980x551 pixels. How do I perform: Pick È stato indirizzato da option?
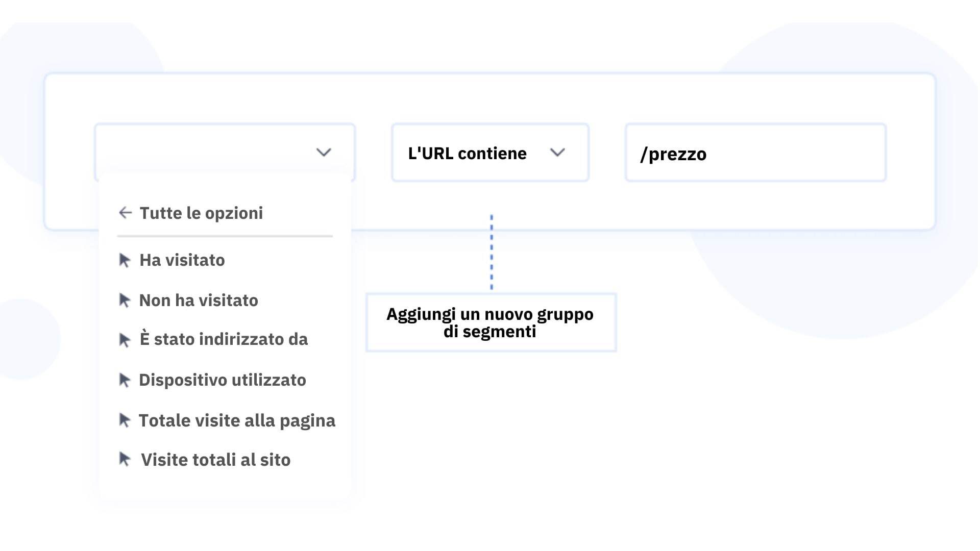click(224, 340)
